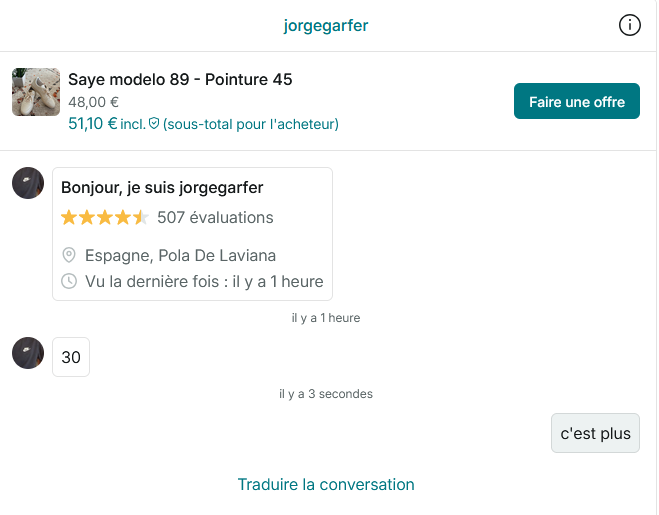
Task: Click the last-seen clock icon
Action: click(x=69, y=281)
